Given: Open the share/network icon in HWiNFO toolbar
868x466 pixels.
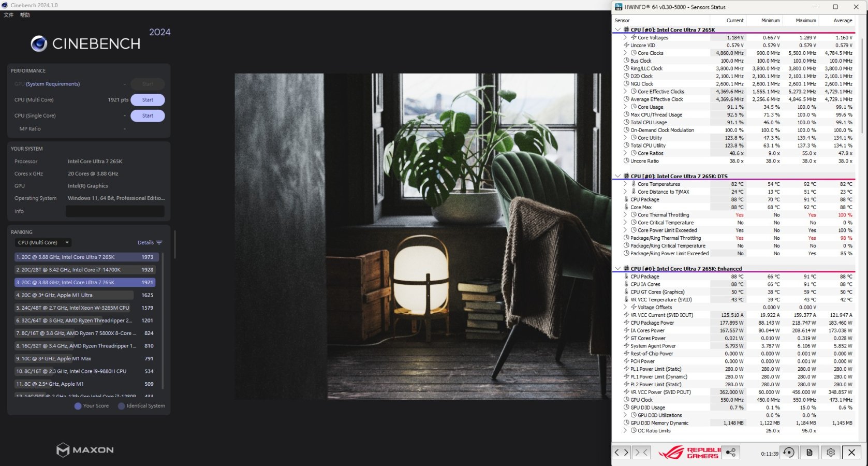Looking at the screenshot, I should pos(730,453).
